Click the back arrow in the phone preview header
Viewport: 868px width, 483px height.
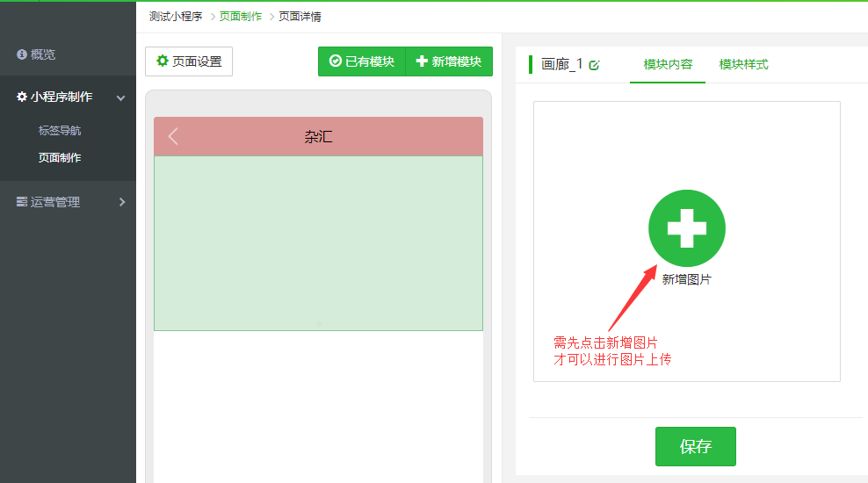(x=173, y=136)
